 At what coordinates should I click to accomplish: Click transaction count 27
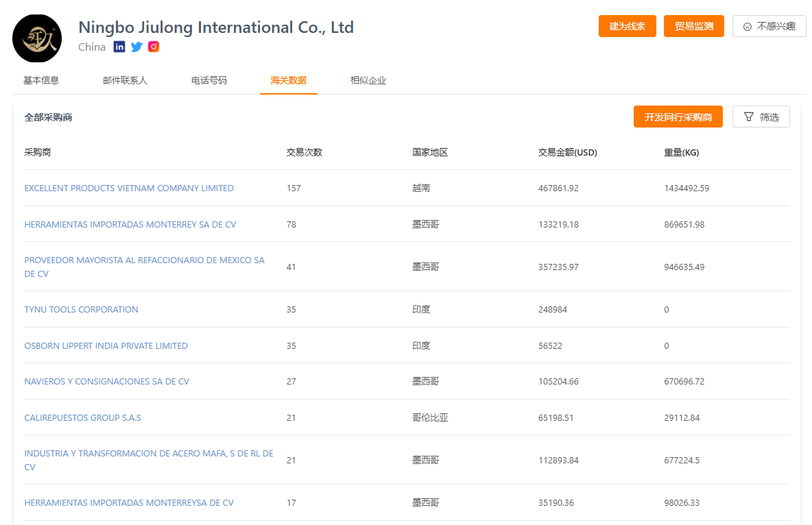point(291,381)
